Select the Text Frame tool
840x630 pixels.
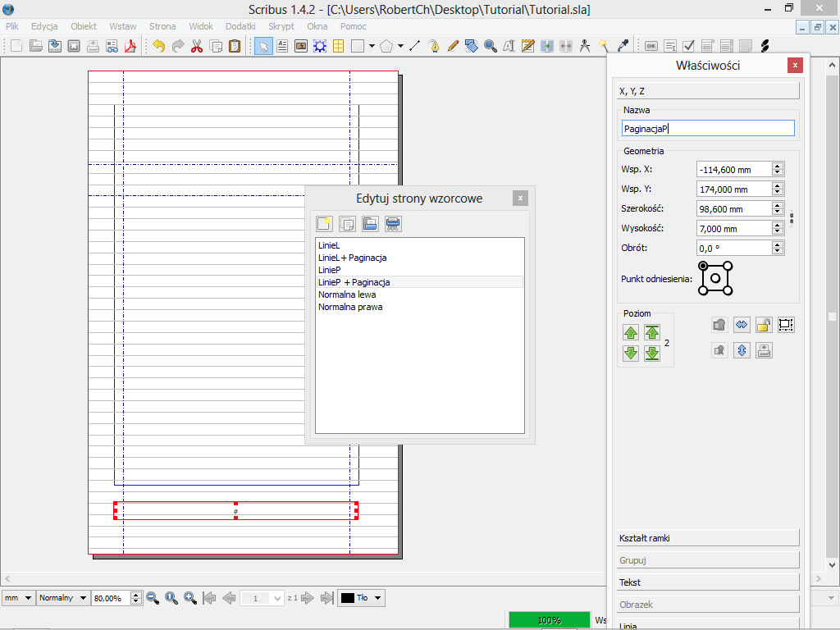[x=282, y=46]
